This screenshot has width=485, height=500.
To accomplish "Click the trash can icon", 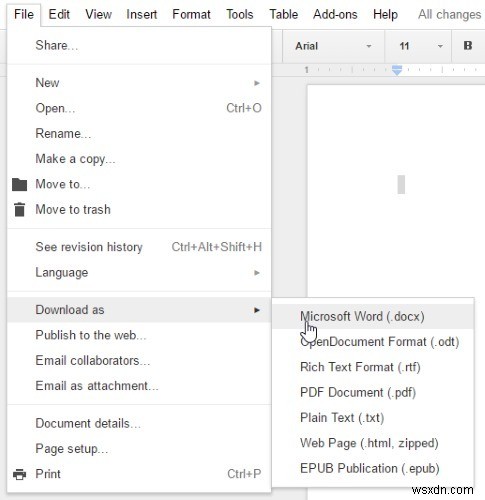I will (x=20, y=210).
